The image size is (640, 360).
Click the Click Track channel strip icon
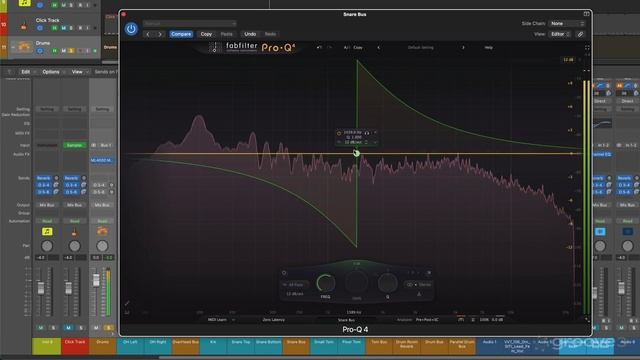tap(74, 232)
